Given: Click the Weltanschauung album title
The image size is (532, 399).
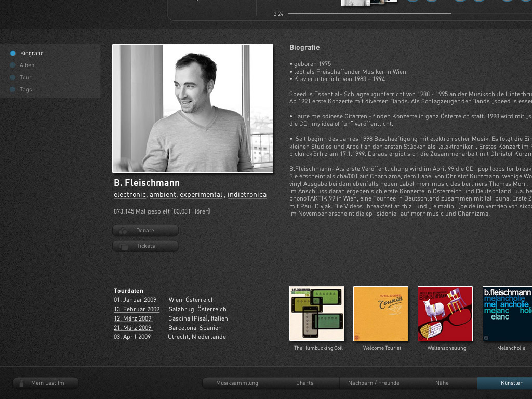Looking at the screenshot, I should coord(446,348).
